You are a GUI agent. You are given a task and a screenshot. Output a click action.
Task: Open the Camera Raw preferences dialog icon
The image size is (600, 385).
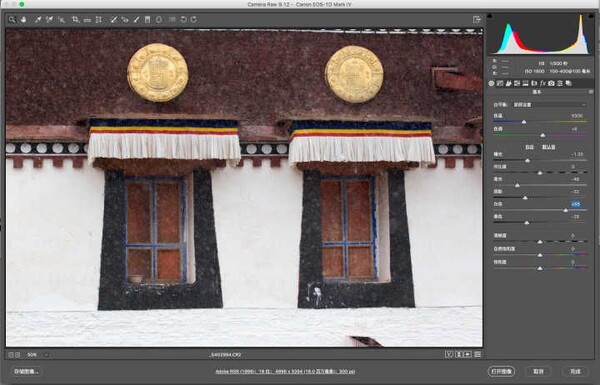point(172,20)
